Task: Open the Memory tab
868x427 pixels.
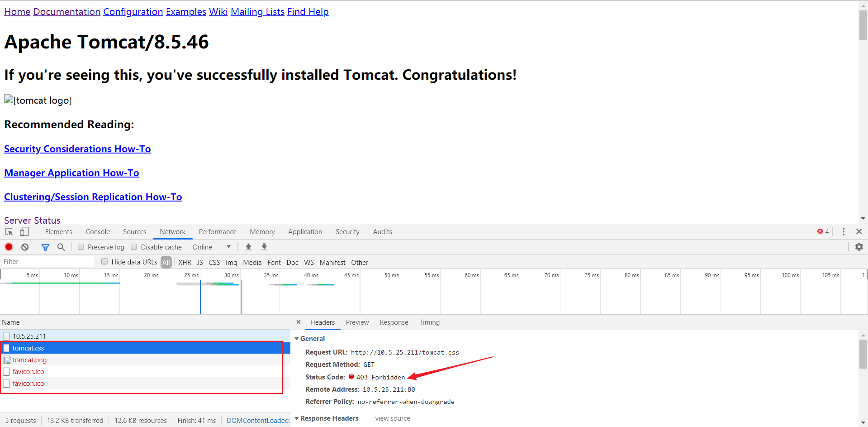Action: [x=262, y=232]
